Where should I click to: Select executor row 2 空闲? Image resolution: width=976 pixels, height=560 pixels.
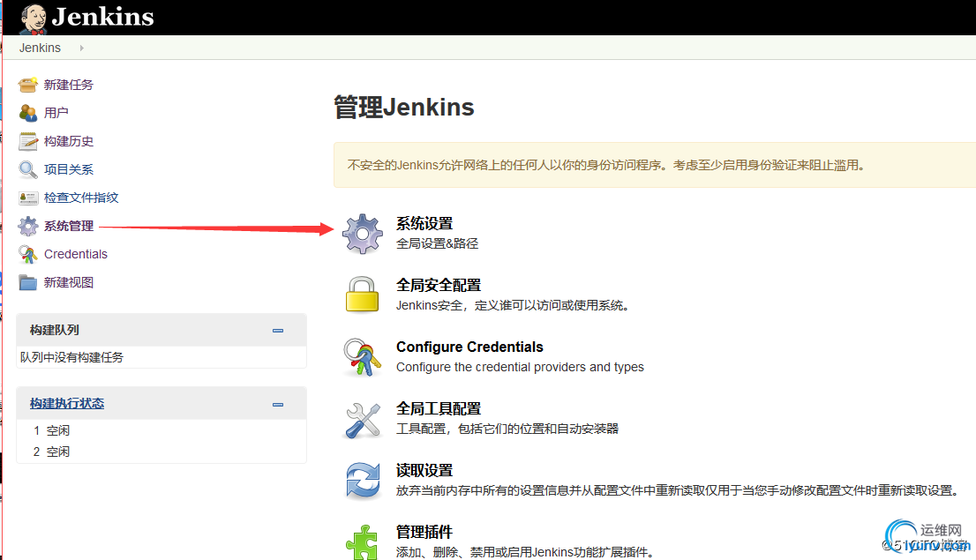click(x=52, y=452)
